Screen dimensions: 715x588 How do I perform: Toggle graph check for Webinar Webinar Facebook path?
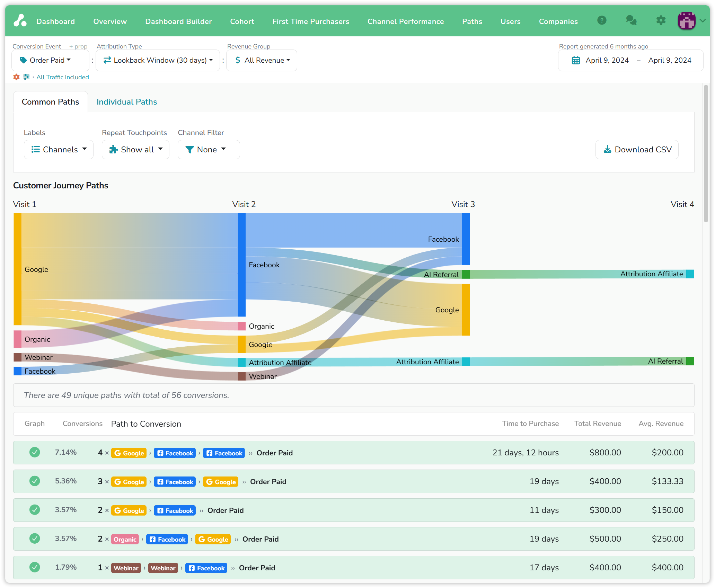point(35,567)
